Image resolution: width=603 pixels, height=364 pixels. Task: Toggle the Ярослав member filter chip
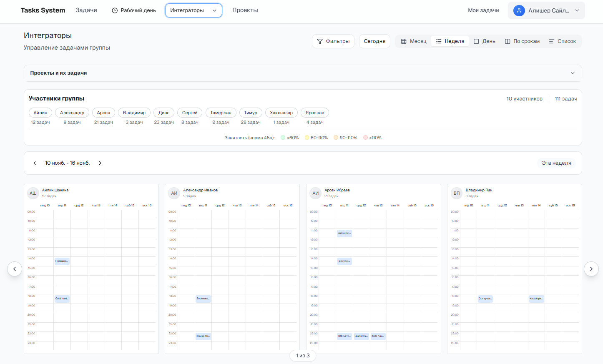point(315,113)
